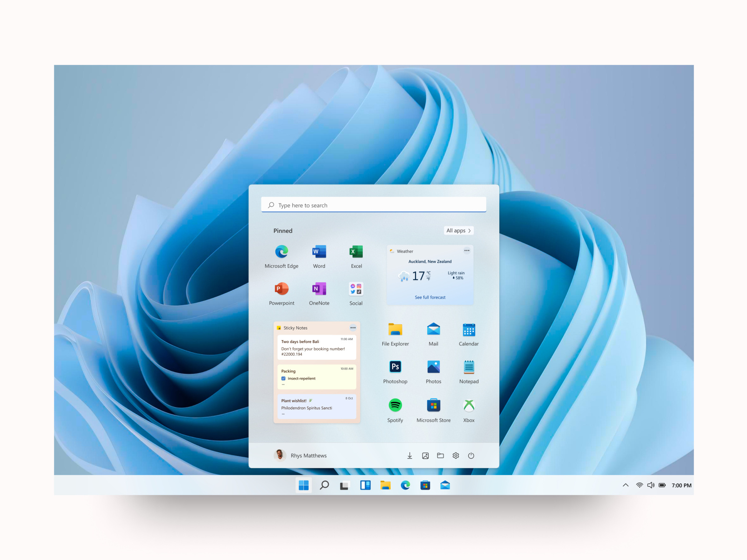Screen dimensions: 747x560
Task: Click the battery icon in tray
Action: click(x=662, y=485)
